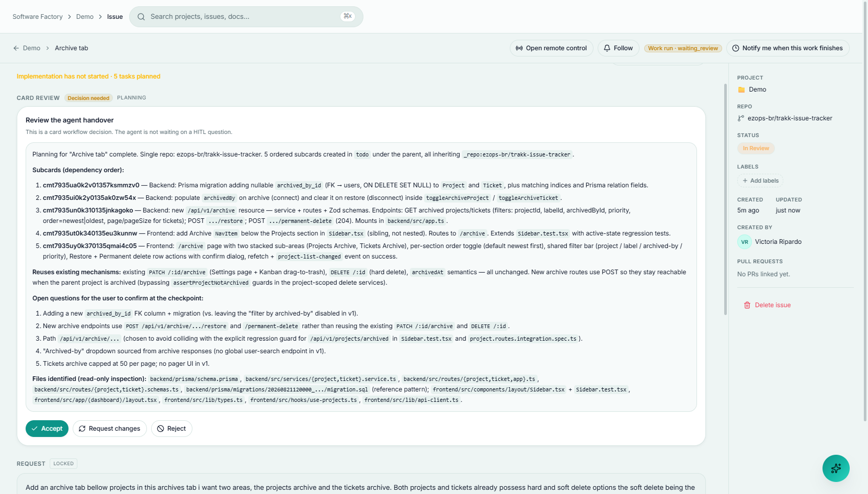Accept the agent handover
Viewport: 868px width, 494px height.
[x=47, y=429]
